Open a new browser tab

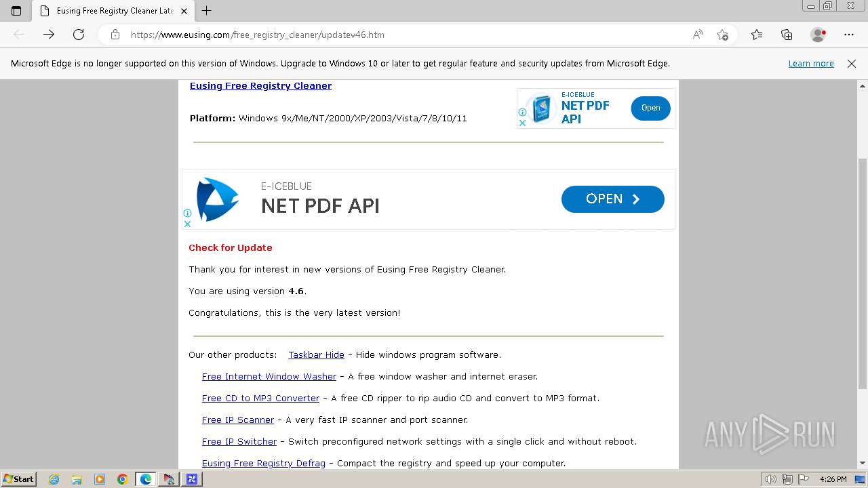click(x=207, y=11)
